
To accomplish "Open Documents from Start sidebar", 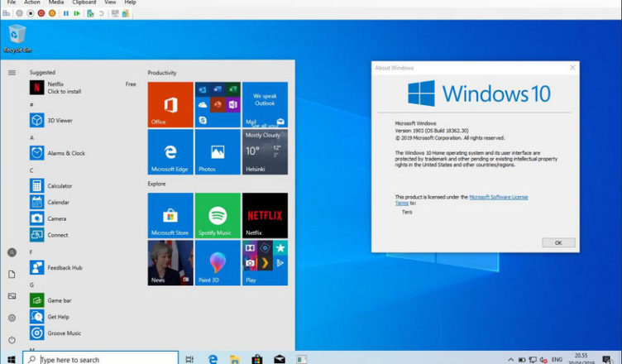I will pos(12,275).
